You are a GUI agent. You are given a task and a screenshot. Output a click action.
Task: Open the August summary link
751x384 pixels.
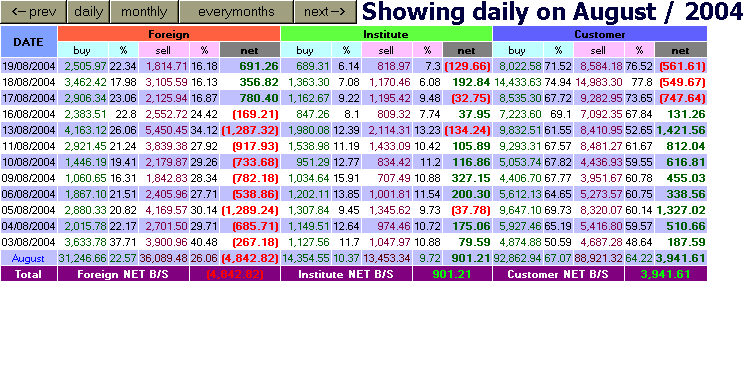(28, 259)
